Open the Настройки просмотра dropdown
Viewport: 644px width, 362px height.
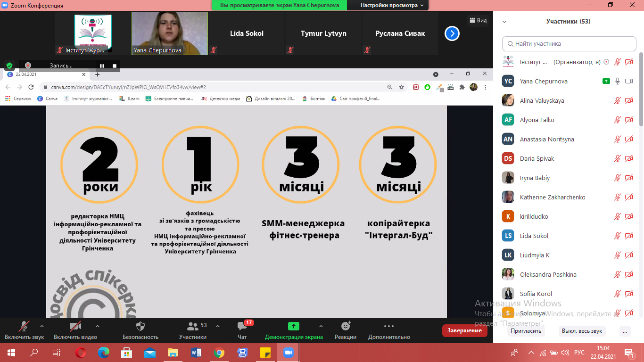[392, 5]
